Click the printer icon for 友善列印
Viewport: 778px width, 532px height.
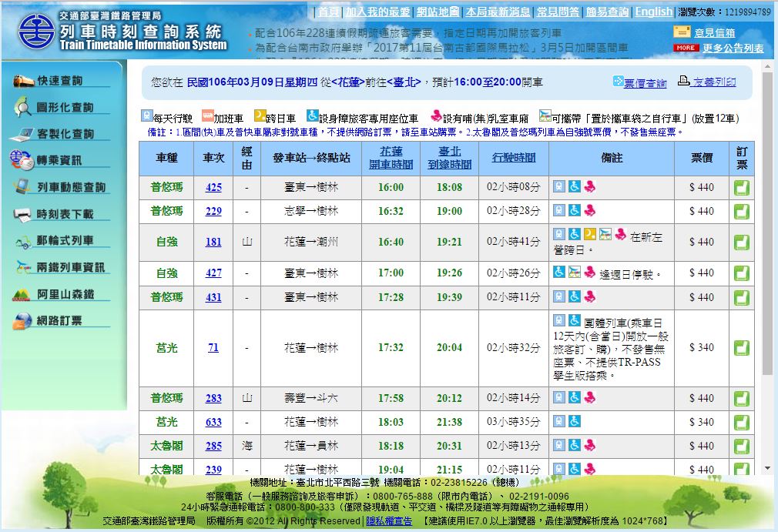pos(684,82)
